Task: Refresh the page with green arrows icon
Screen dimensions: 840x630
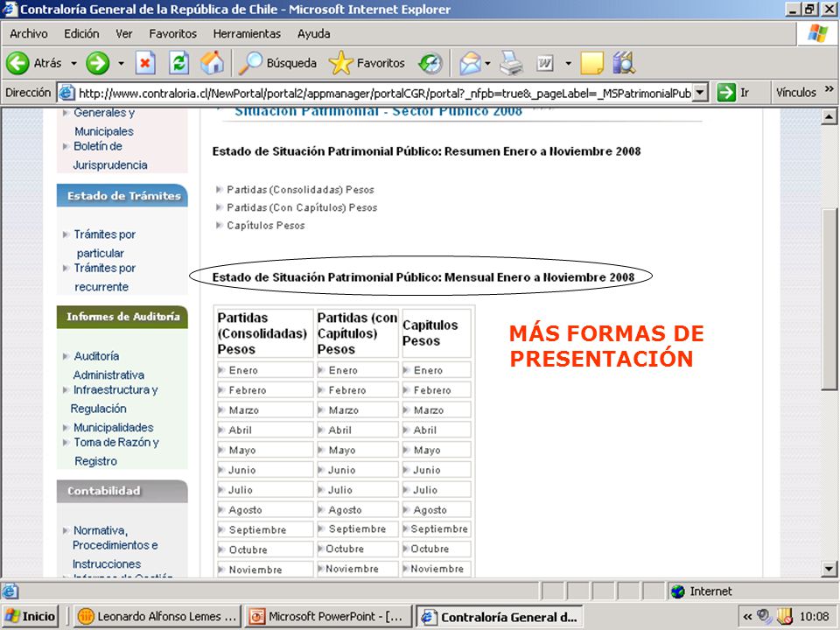Action: [x=178, y=63]
